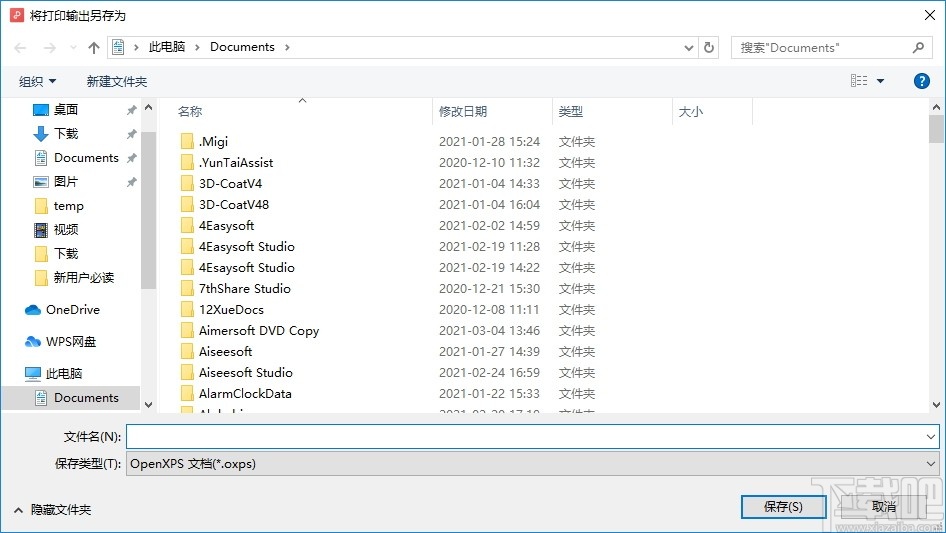Click Documents in the address breadcrumb
Image resolution: width=946 pixels, height=533 pixels.
pyautogui.click(x=242, y=47)
